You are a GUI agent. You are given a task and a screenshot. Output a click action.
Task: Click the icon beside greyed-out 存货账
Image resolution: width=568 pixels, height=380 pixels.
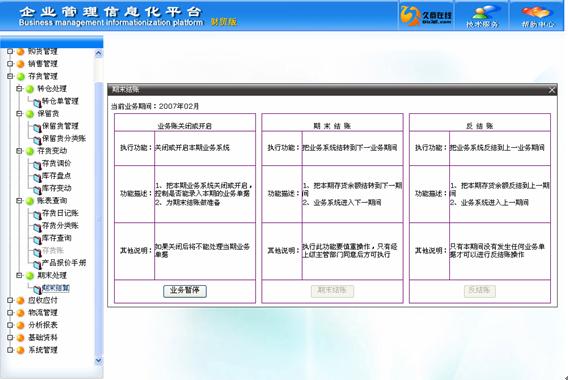pos(37,252)
